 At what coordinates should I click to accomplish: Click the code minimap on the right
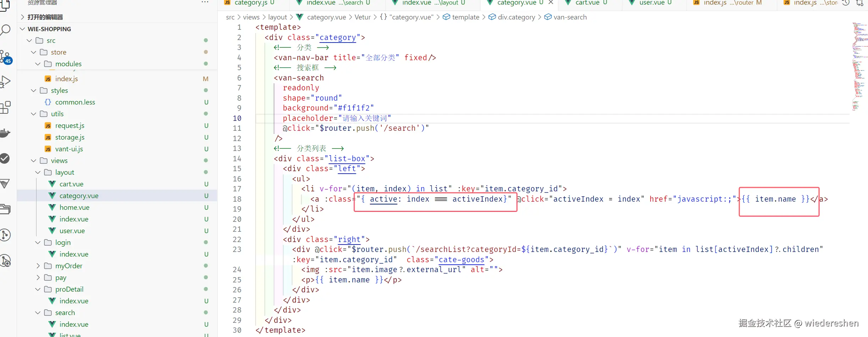859,67
